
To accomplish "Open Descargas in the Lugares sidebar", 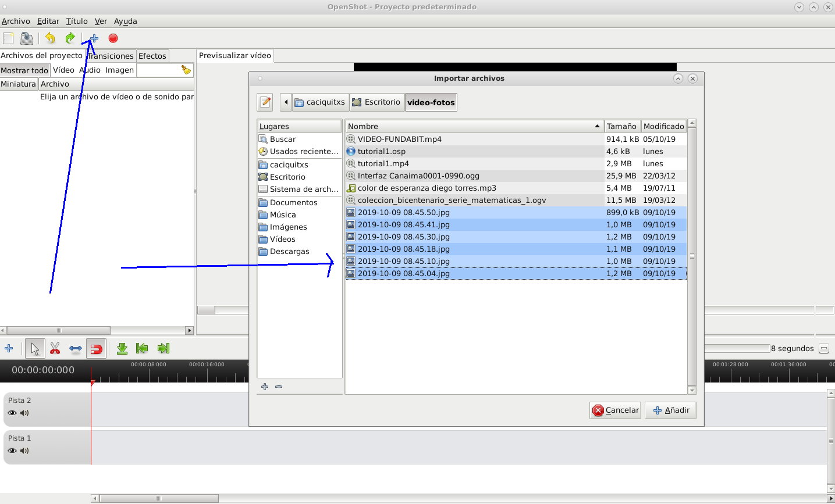I will pos(300,252).
